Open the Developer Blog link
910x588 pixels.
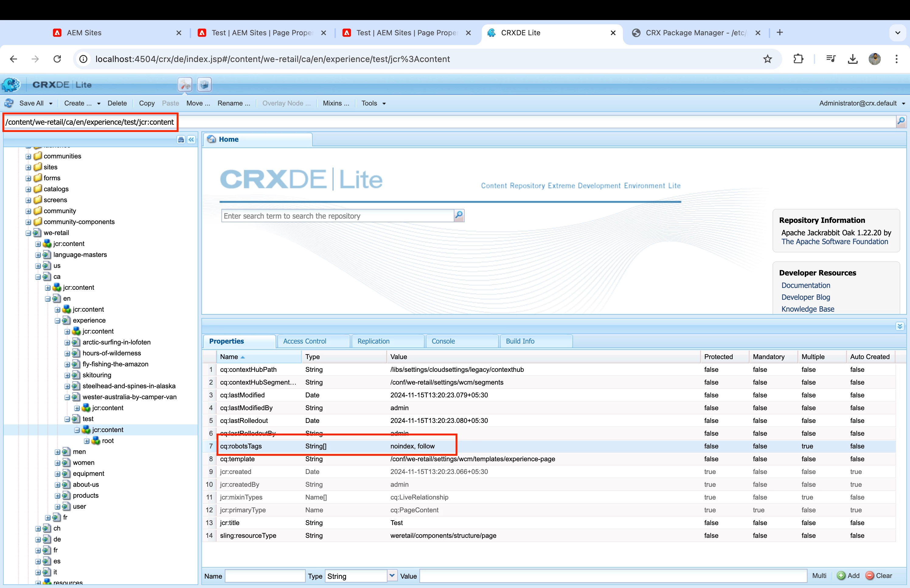[x=805, y=297]
